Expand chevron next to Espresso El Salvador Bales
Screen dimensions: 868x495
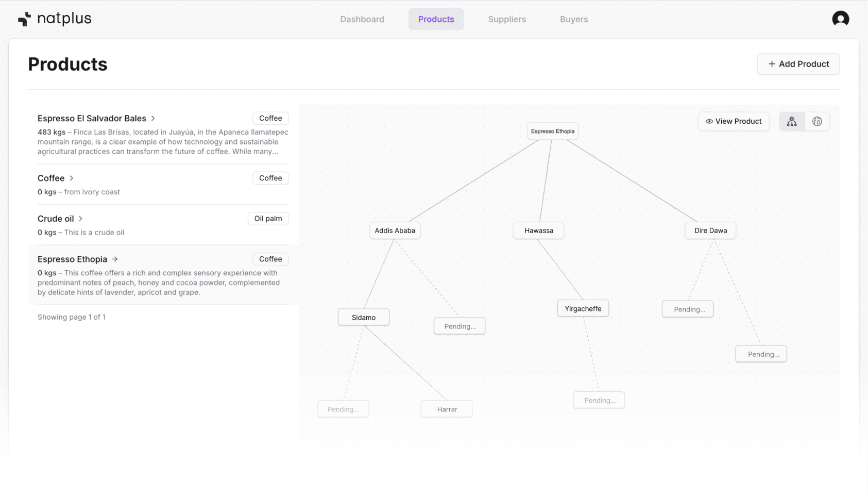pyautogui.click(x=153, y=119)
